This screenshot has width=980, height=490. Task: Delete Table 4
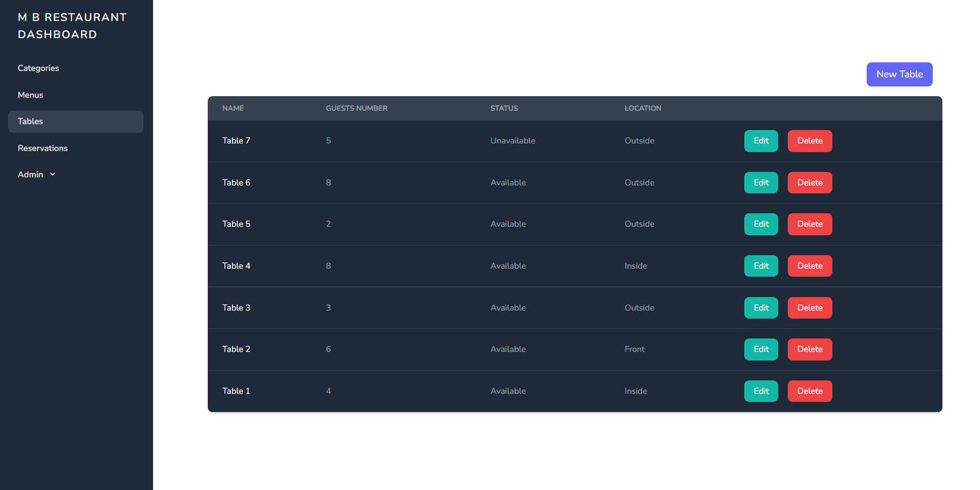810,266
